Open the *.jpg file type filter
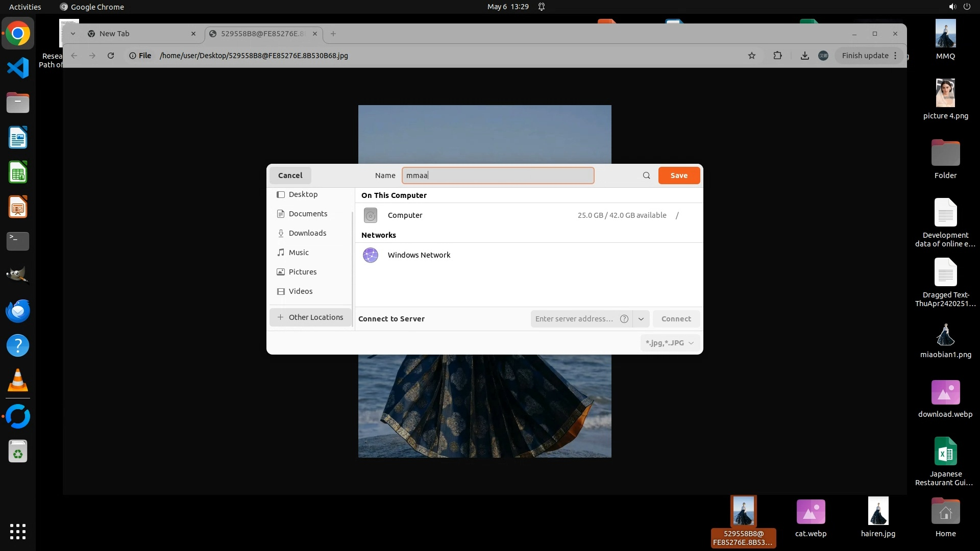The height and width of the screenshot is (551, 980). tap(669, 343)
